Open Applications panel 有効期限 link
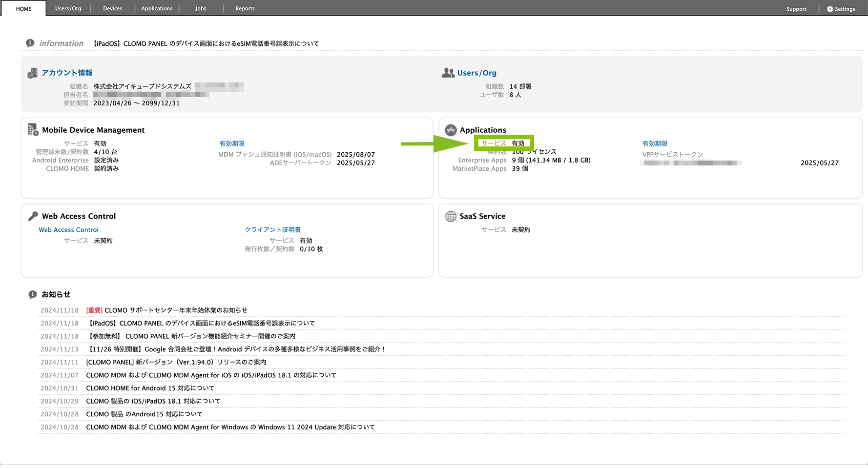Viewport: 868px width, 468px height. tap(655, 143)
